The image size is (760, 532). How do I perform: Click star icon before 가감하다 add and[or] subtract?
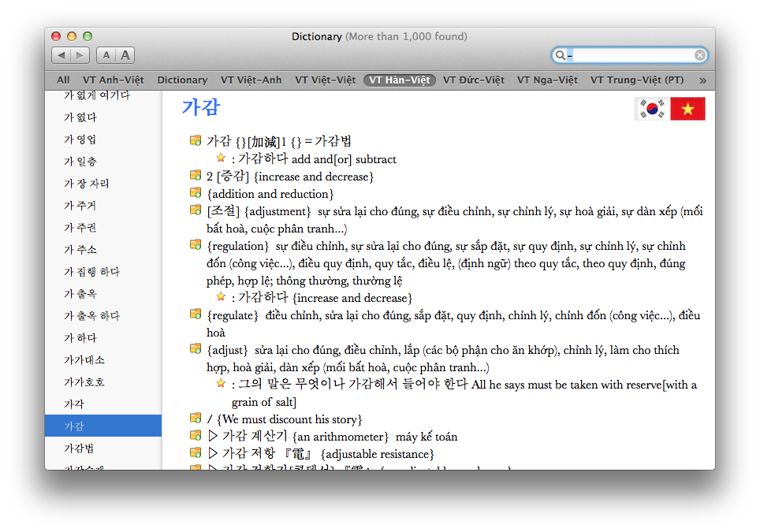pos(221,158)
